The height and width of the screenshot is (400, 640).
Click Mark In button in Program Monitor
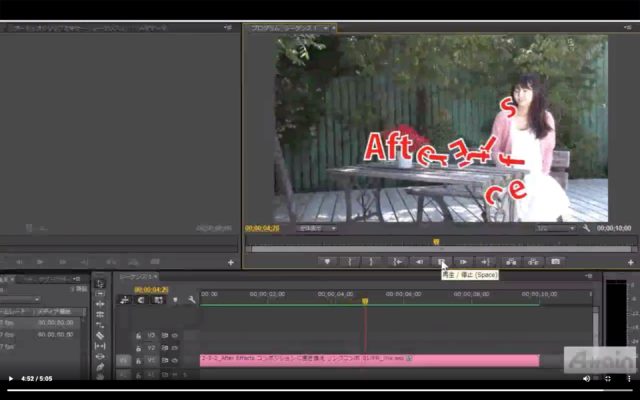click(350, 262)
